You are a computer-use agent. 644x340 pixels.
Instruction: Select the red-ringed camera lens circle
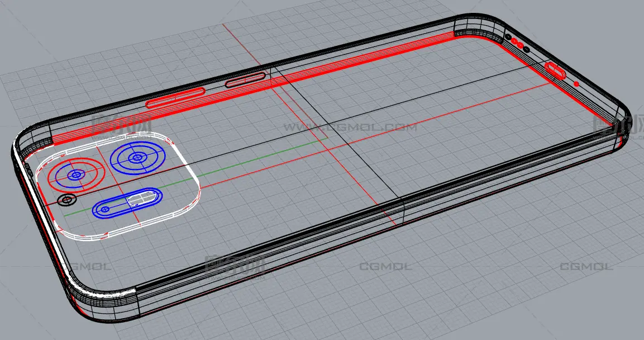pyautogui.click(x=76, y=174)
